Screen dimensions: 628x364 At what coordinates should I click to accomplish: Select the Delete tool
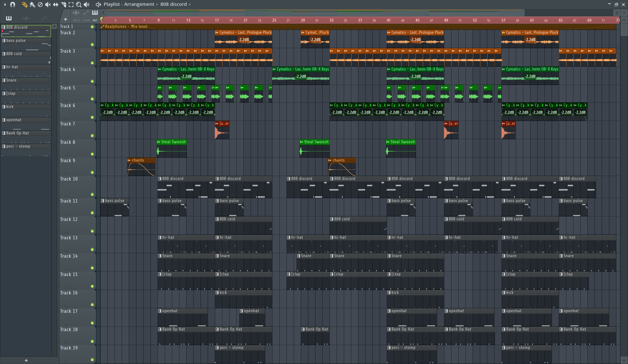coord(40,4)
